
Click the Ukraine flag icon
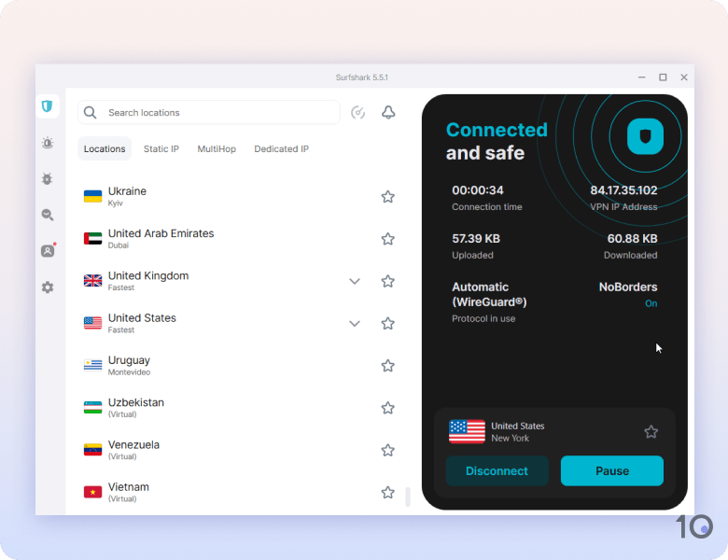(x=92, y=196)
